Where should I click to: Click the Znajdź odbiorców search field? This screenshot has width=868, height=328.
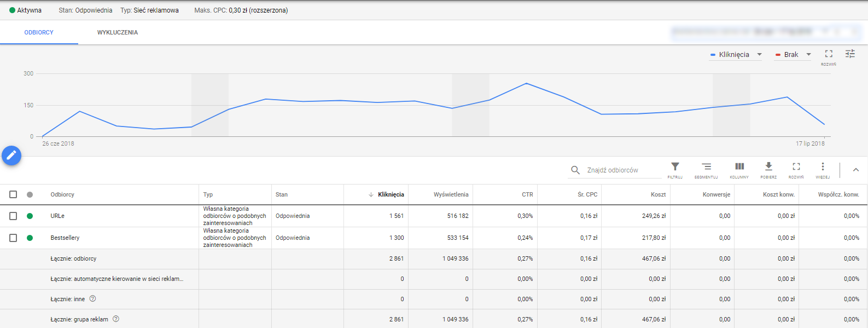(624, 170)
